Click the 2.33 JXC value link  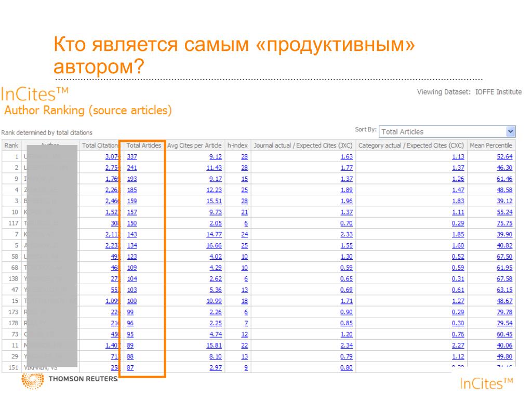[347, 234]
